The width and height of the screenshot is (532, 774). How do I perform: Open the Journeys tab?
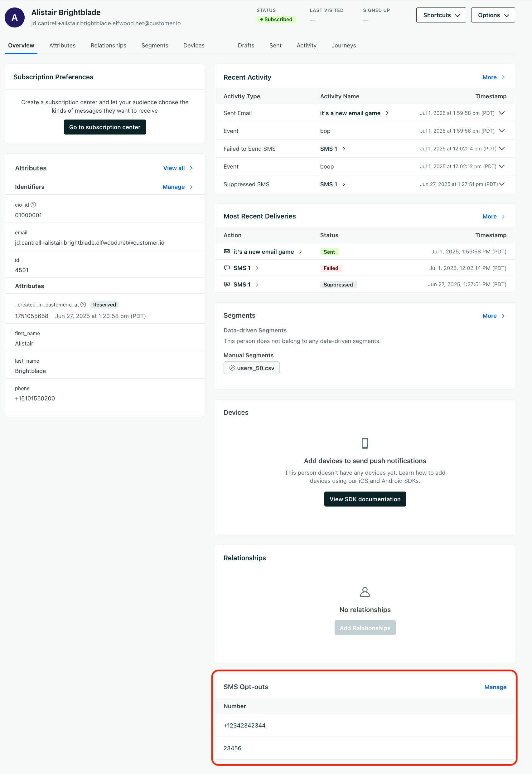tap(344, 45)
